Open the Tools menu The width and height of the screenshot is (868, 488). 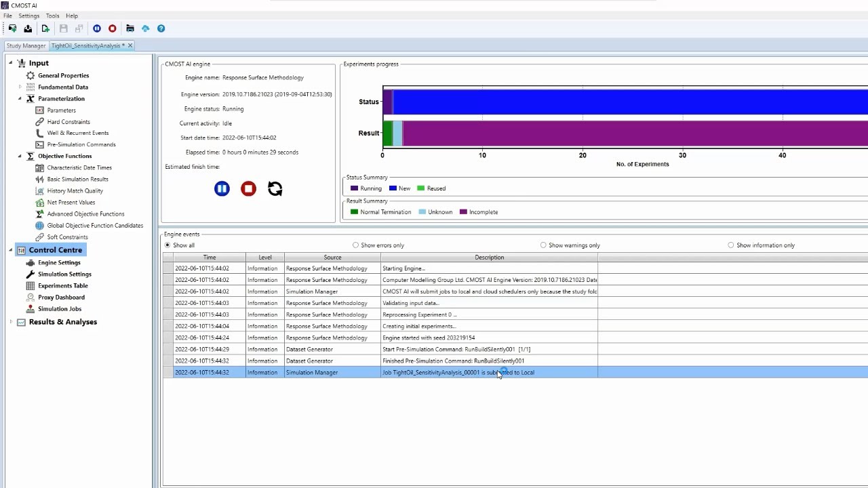pos(52,16)
